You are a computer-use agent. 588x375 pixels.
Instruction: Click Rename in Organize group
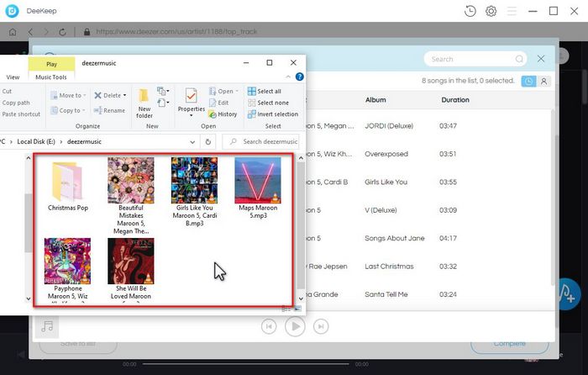point(109,110)
